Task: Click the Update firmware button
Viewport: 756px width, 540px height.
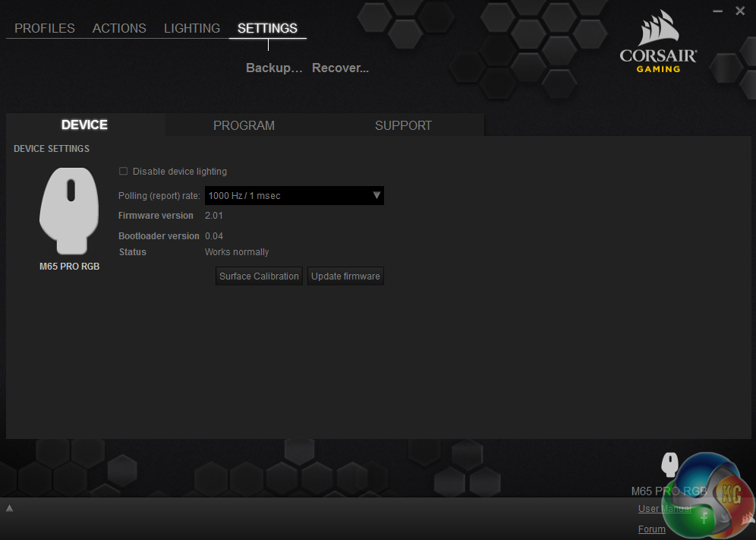Action: (x=345, y=276)
